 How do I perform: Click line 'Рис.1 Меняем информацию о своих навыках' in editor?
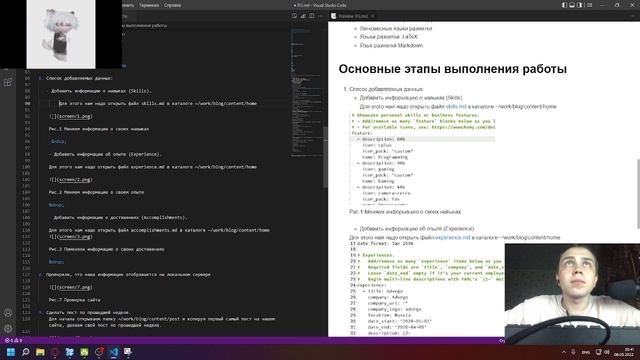tap(99, 129)
